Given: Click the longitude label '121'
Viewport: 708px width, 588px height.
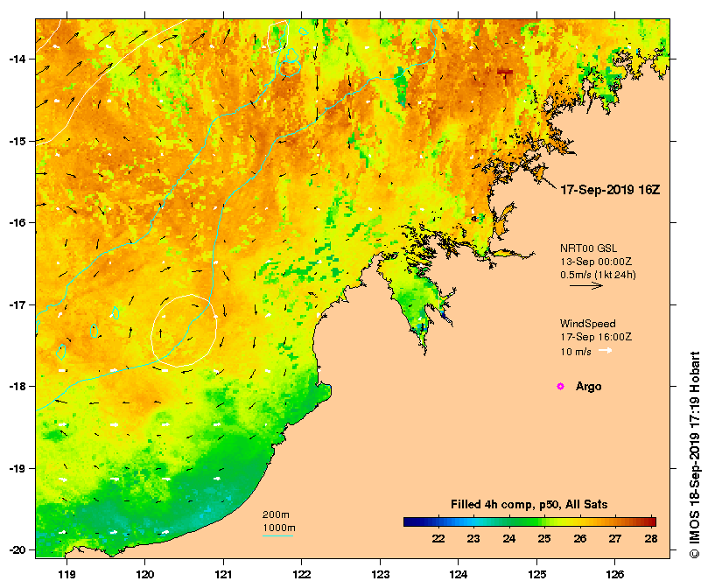Looking at the screenshot, I should click(223, 575).
